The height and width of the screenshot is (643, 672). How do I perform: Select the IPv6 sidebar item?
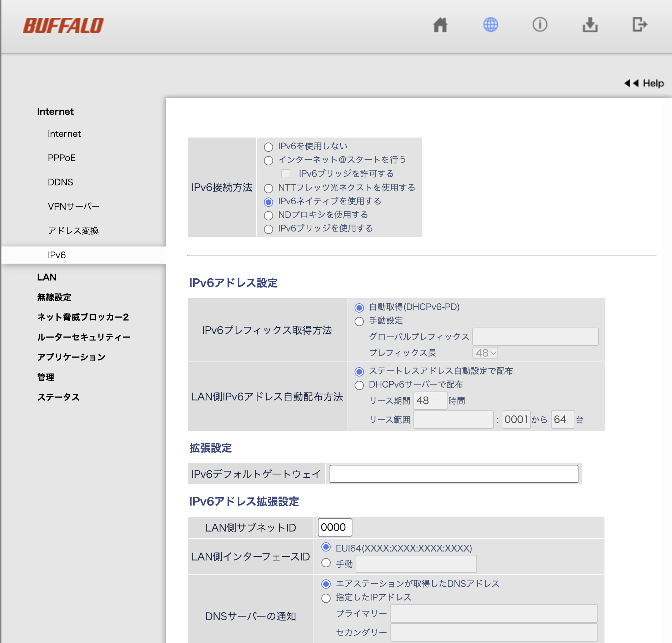(84, 255)
